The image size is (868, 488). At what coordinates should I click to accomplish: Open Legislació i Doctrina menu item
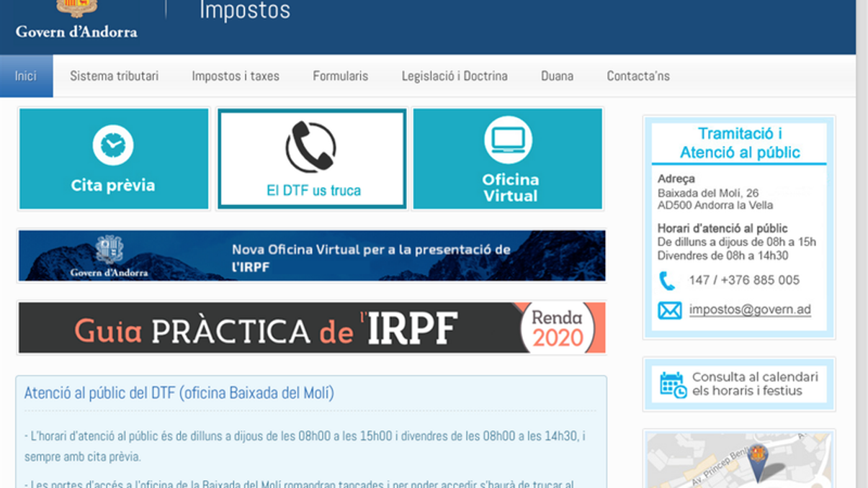[x=455, y=76]
